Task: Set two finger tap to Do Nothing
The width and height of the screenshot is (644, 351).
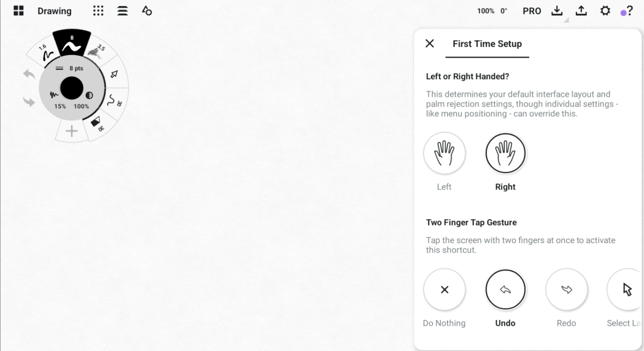Action: [444, 289]
